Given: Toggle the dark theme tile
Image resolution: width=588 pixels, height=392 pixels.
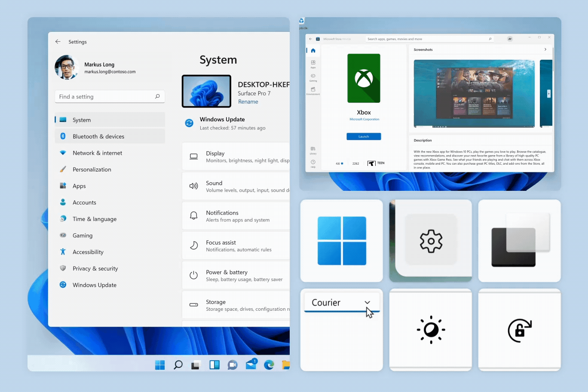Looking at the screenshot, I should pyautogui.click(x=519, y=241).
